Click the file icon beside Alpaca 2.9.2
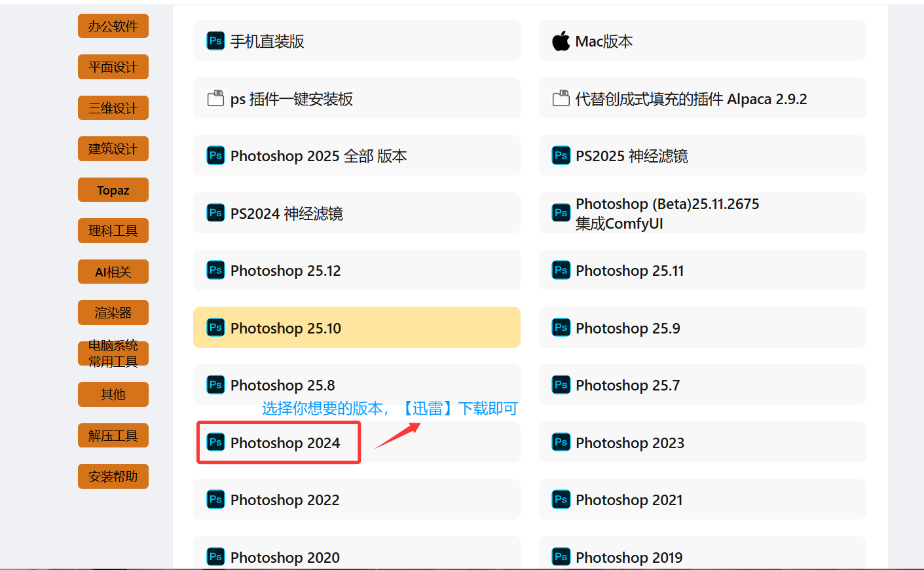 point(561,98)
